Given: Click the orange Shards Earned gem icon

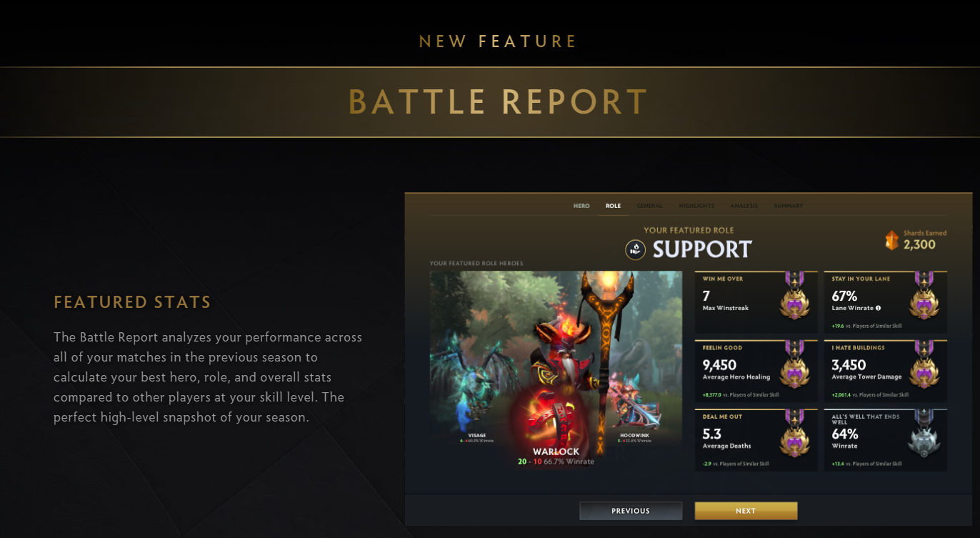Looking at the screenshot, I should tap(891, 240).
